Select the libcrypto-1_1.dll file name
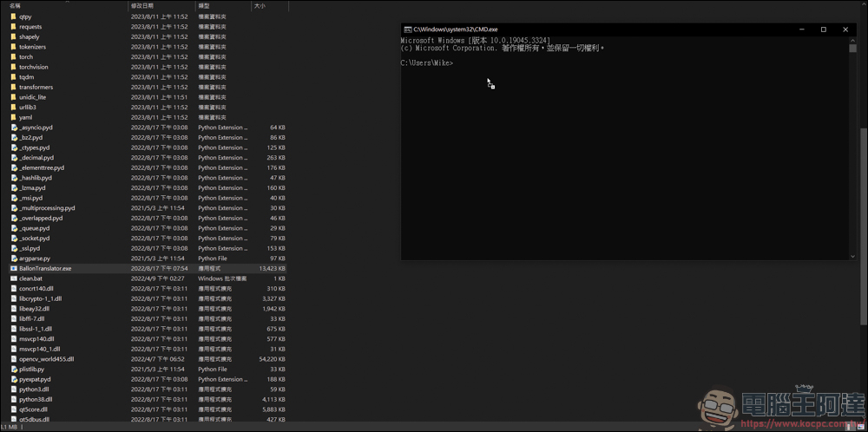 pos(40,298)
